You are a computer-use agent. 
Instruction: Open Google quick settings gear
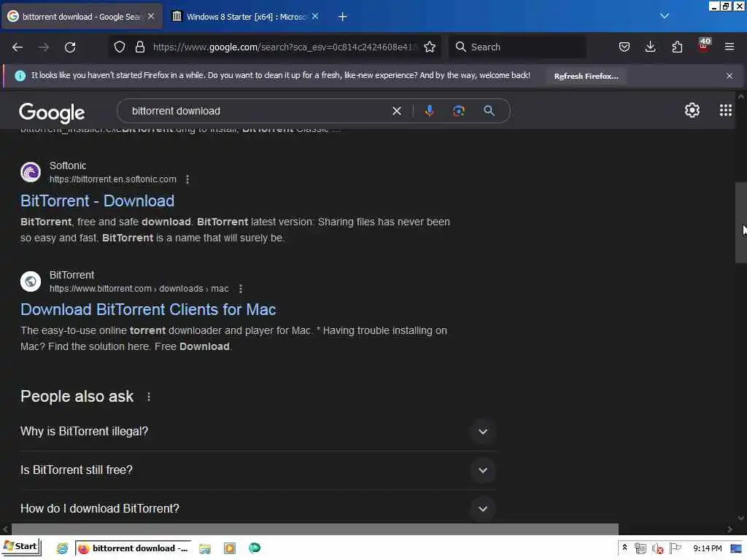692,111
